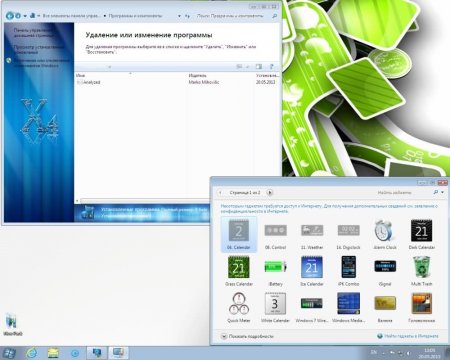The width and height of the screenshot is (450, 360).
Task: Select the Quick Meter gadget
Action: pos(239,307)
